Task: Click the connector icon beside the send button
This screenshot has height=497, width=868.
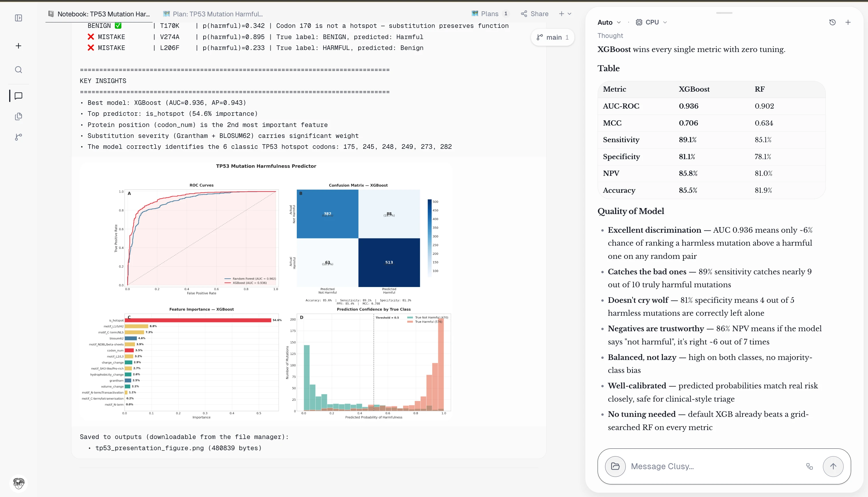Action: (809, 466)
